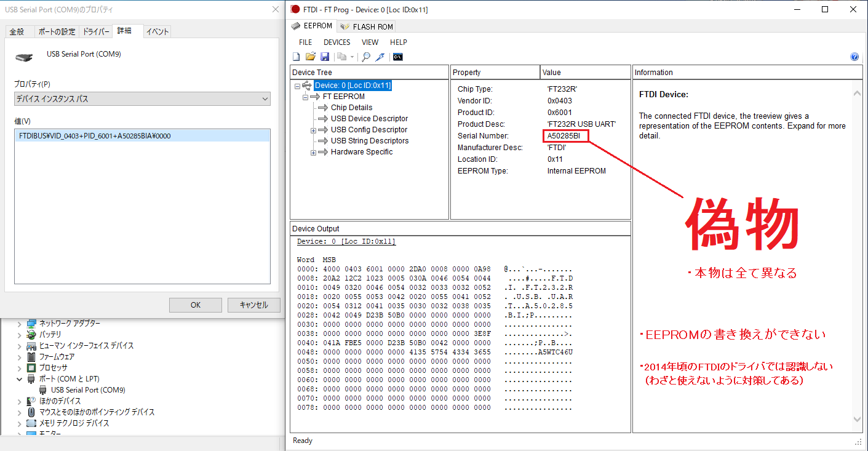Click the Product ID value 0x6001
868x451 pixels.
tap(560, 113)
